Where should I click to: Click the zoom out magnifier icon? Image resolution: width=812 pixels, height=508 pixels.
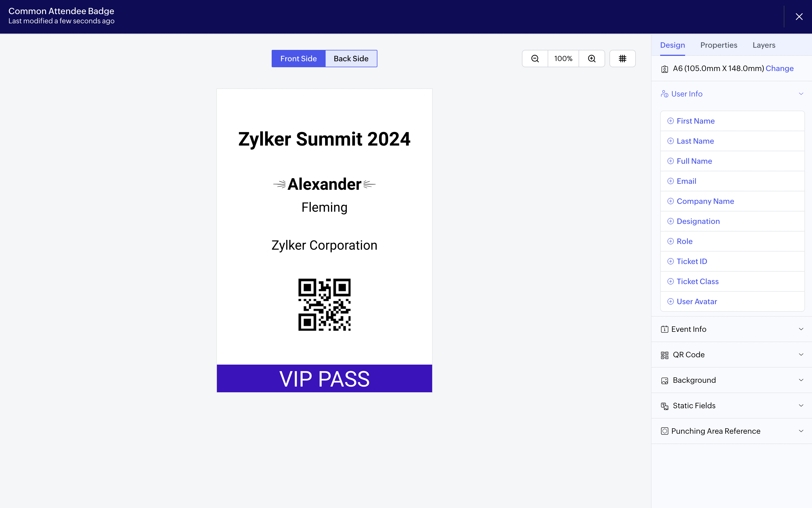coord(535,59)
